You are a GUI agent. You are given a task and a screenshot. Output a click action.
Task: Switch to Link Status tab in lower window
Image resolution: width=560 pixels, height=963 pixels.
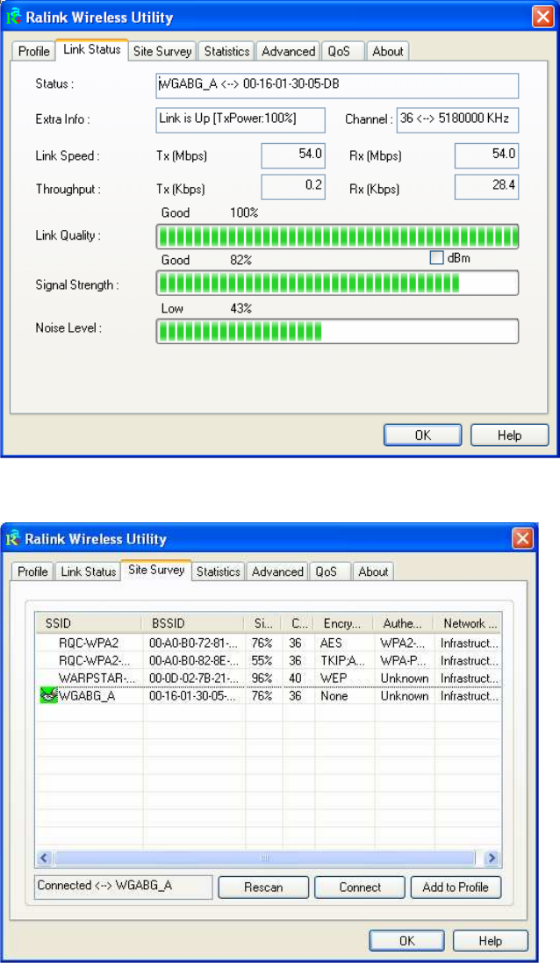[88, 571]
